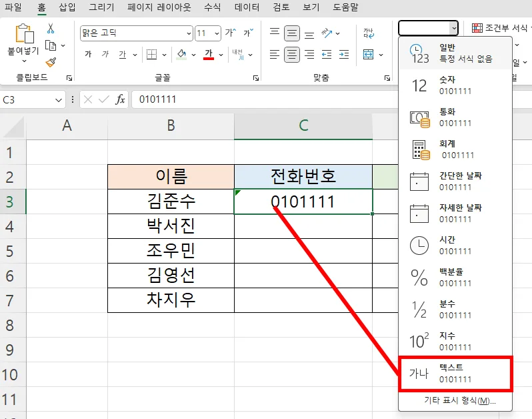Choose the 백분율 percentage format
532x419 pixels.
pos(455,277)
